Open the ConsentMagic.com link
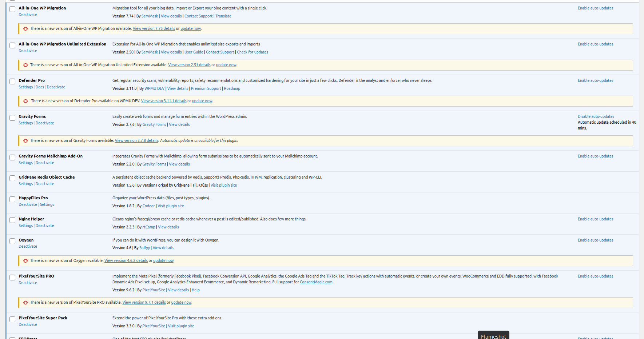This screenshot has width=644, height=339. point(316,282)
